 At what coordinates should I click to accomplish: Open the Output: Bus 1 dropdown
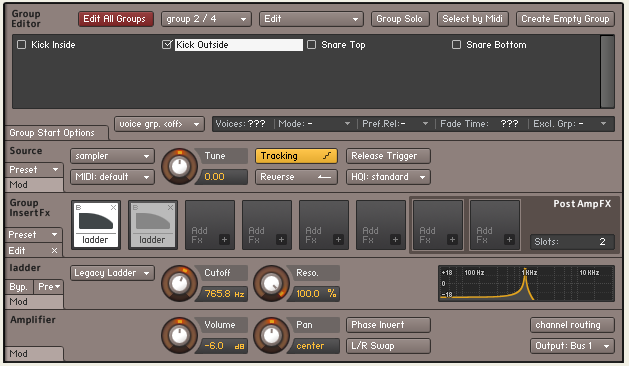tap(572, 346)
